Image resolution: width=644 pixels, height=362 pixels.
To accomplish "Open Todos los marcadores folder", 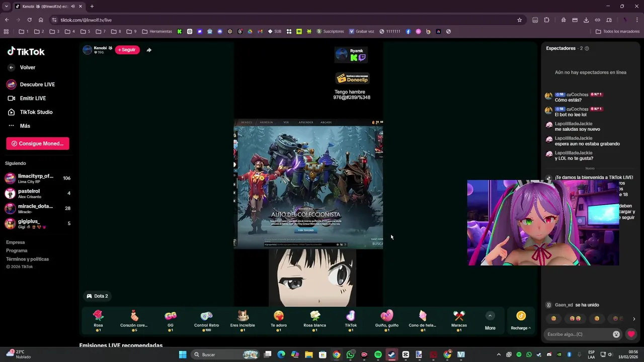I will [x=617, y=31].
